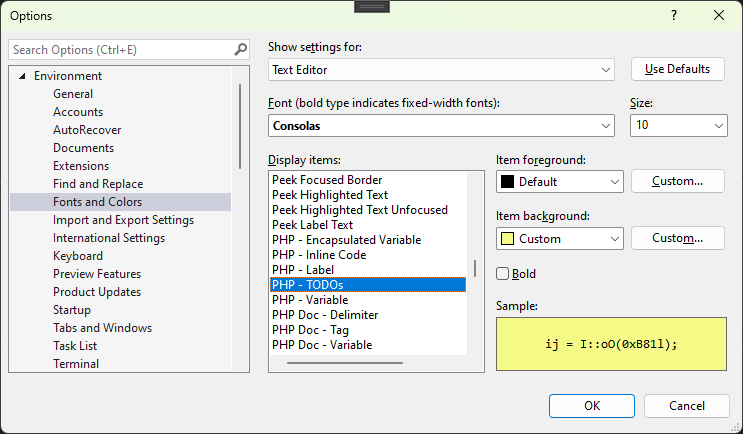This screenshot has height=434, width=743.
Task: Enable the Bold checkbox
Action: pos(504,273)
